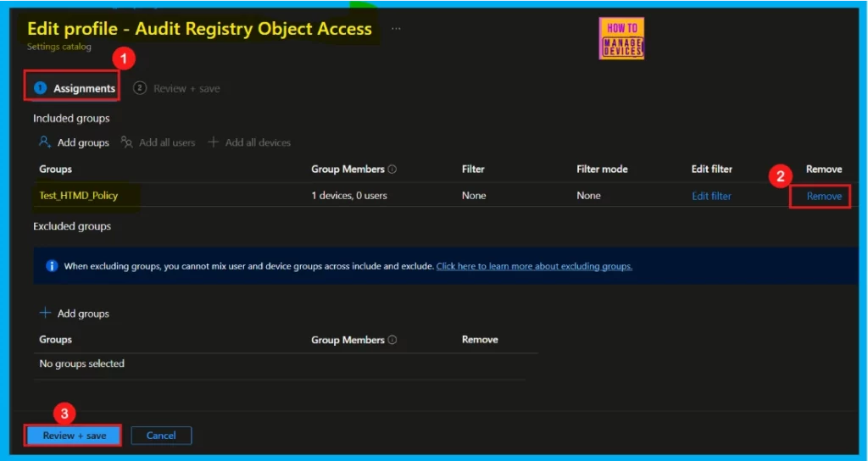Click the Groups column header in included table
This screenshot has height=461, width=868.
click(x=55, y=169)
